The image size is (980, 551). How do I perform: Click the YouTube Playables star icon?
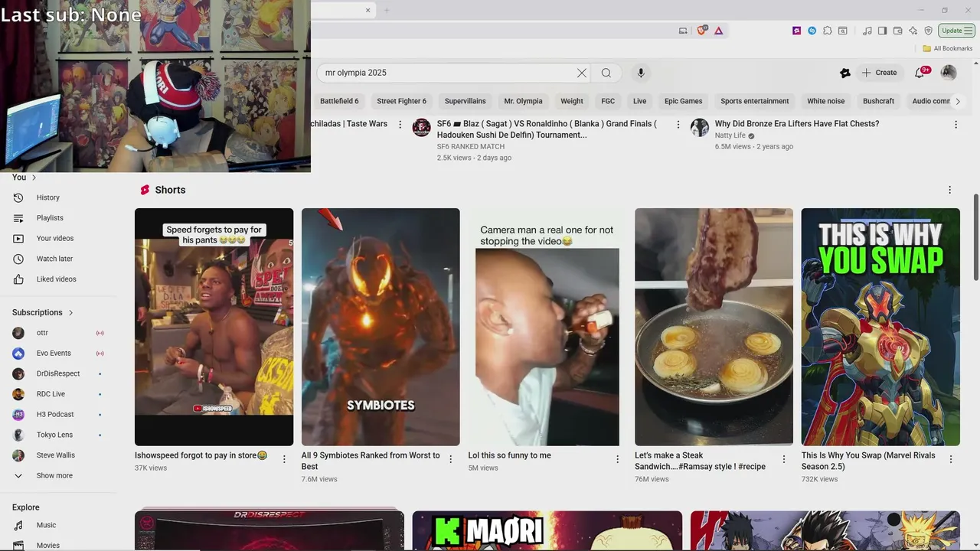[844, 73]
